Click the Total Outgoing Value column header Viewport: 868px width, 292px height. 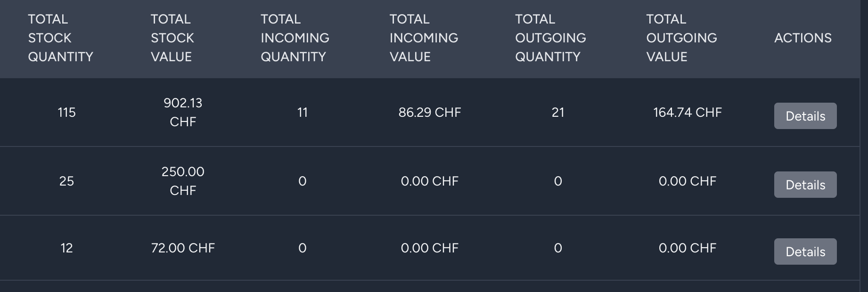(x=681, y=38)
